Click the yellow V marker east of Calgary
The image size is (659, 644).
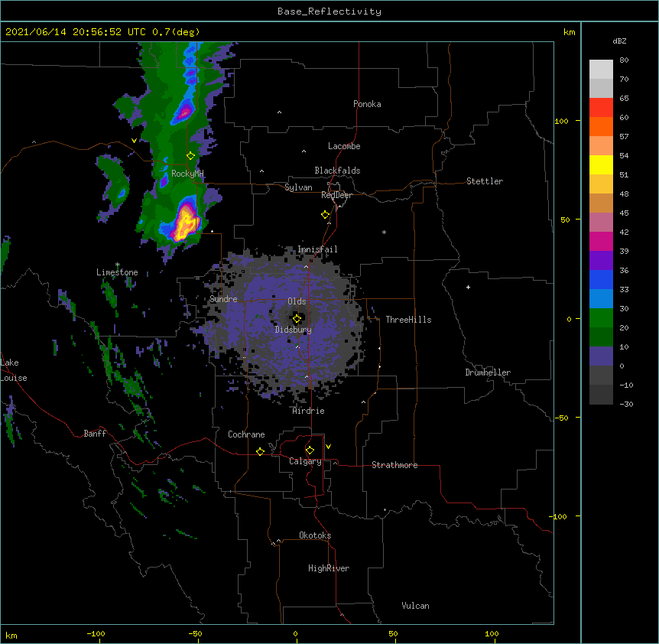(328, 447)
